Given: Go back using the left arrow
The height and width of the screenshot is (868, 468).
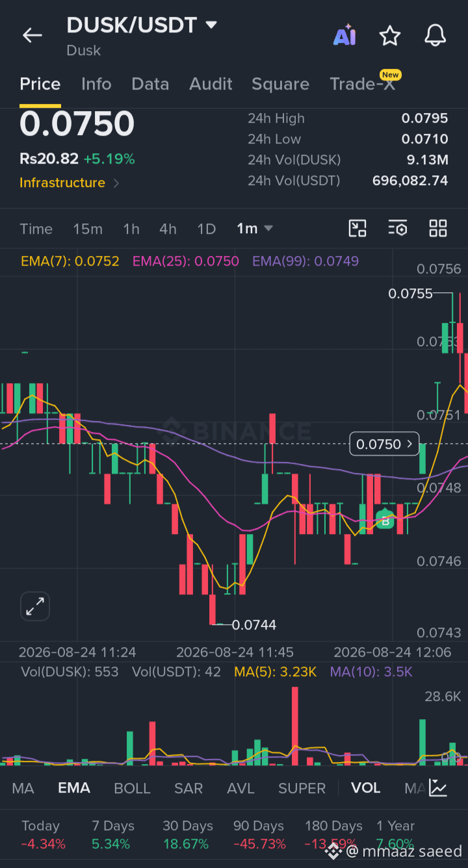Looking at the screenshot, I should 32,35.
